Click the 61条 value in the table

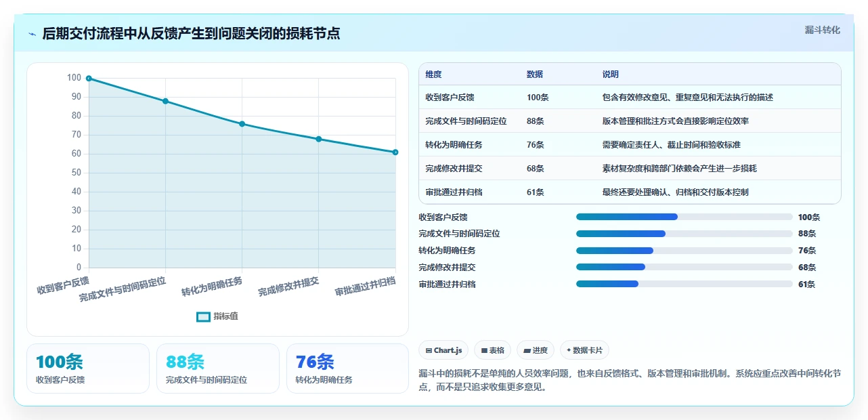(536, 192)
